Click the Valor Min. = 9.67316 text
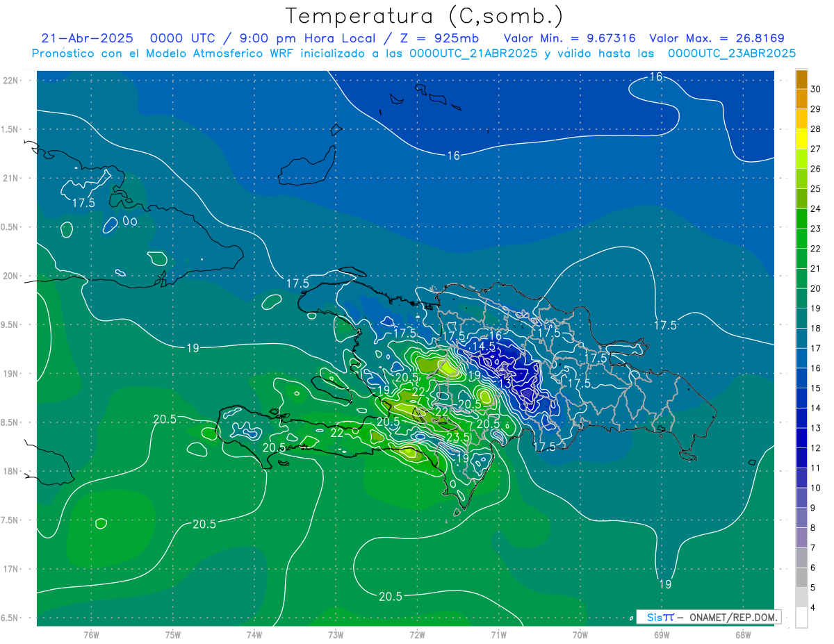This screenshot has width=834, height=644. (569, 38)
